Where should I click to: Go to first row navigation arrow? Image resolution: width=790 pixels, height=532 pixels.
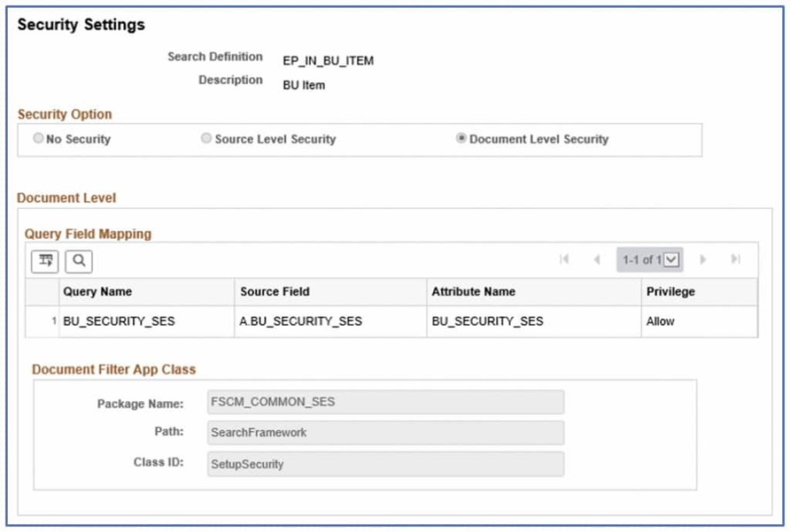[563, 259]
